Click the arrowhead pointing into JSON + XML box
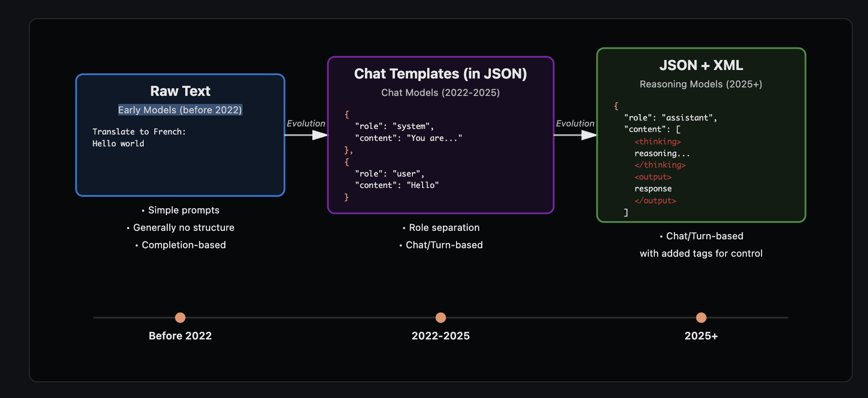 [x=589, y=135]
